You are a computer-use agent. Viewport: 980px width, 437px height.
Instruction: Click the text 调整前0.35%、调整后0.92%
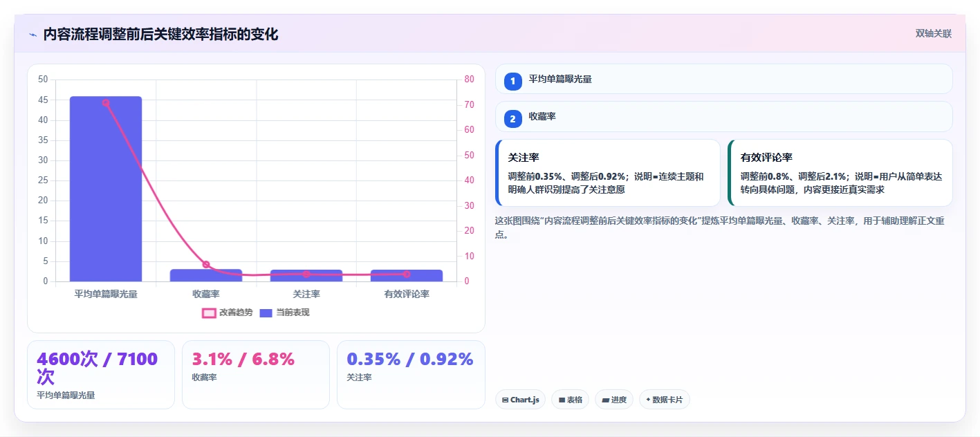[567, 176]
